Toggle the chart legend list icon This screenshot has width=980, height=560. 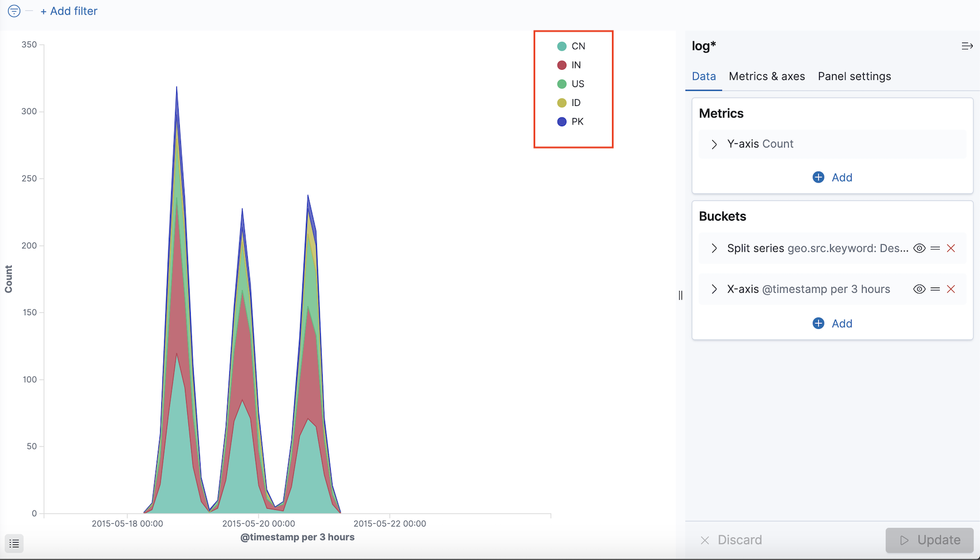(14, 543)
